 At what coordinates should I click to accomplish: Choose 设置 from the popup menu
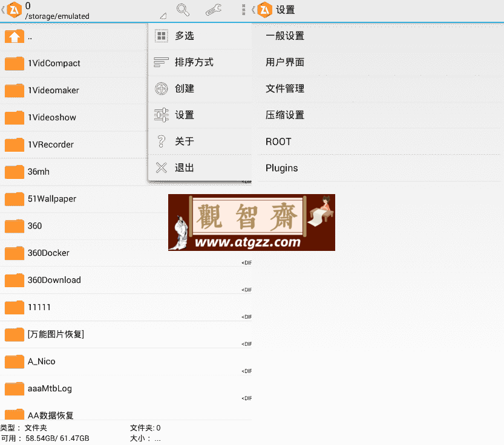pyautogui.click(x=200, y=115)
